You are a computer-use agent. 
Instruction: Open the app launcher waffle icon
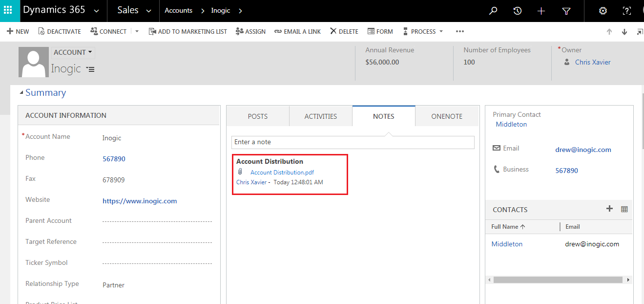(8, 10)
